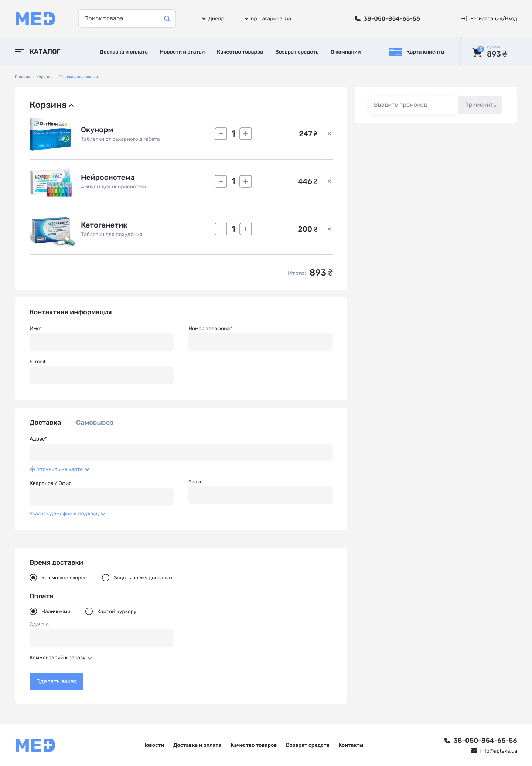Image resolution: width=532 pixels, height=766 pixels.
Task: Click the Адрес input field
Action: point(181,452)
